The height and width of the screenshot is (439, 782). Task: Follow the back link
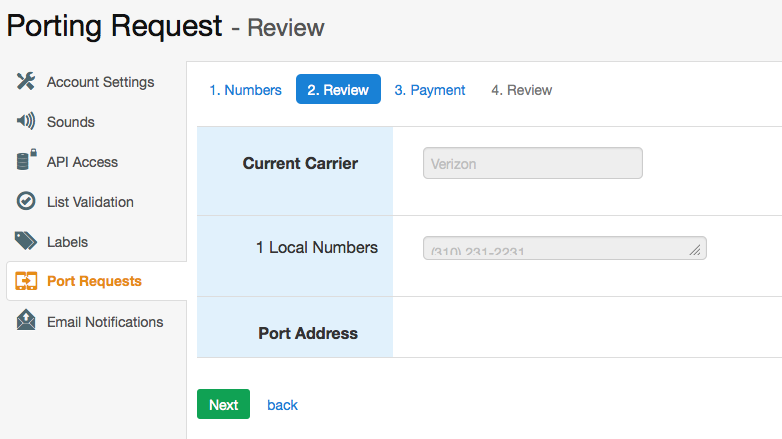(282, 405)
